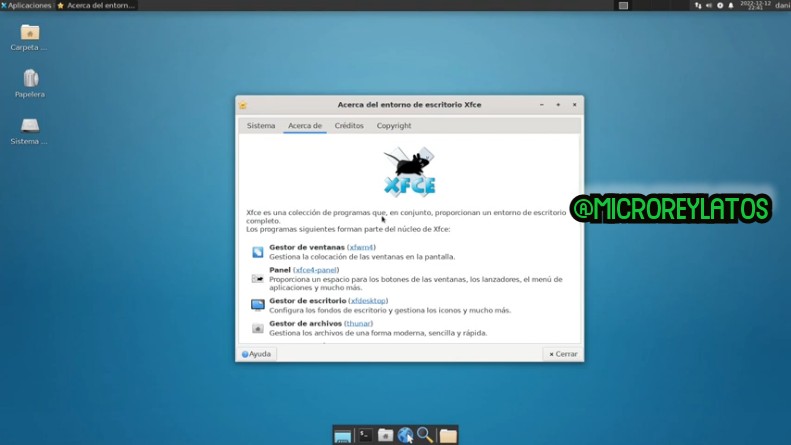
Task: Click the Ayuda help button
Action: coord(256,354)
